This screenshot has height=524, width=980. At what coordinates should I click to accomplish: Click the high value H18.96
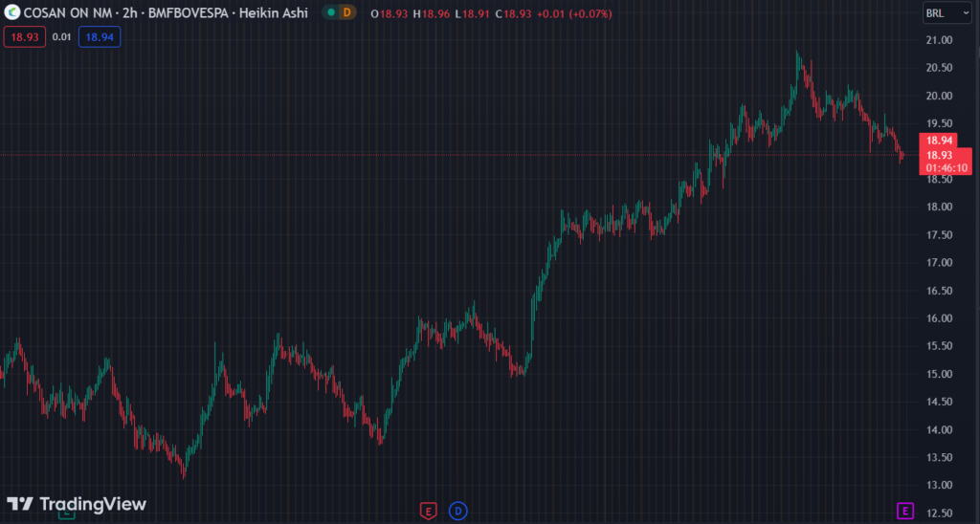[432, 13]
